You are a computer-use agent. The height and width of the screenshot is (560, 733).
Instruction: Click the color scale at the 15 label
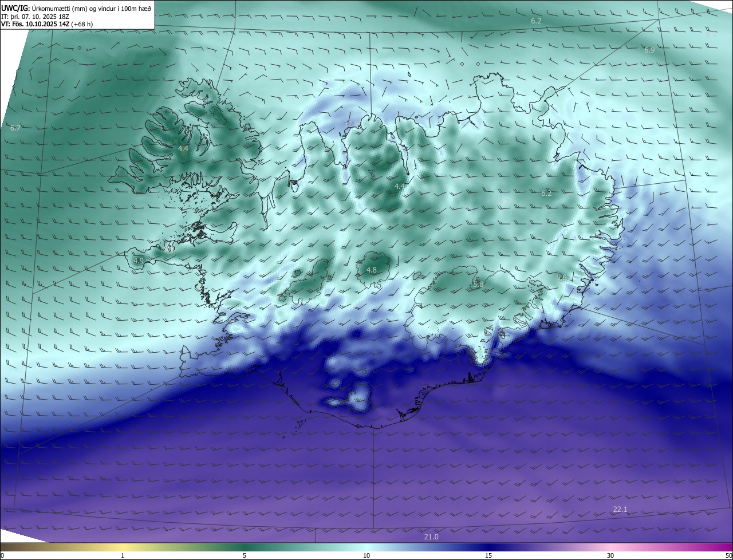(x=488, y=555)
